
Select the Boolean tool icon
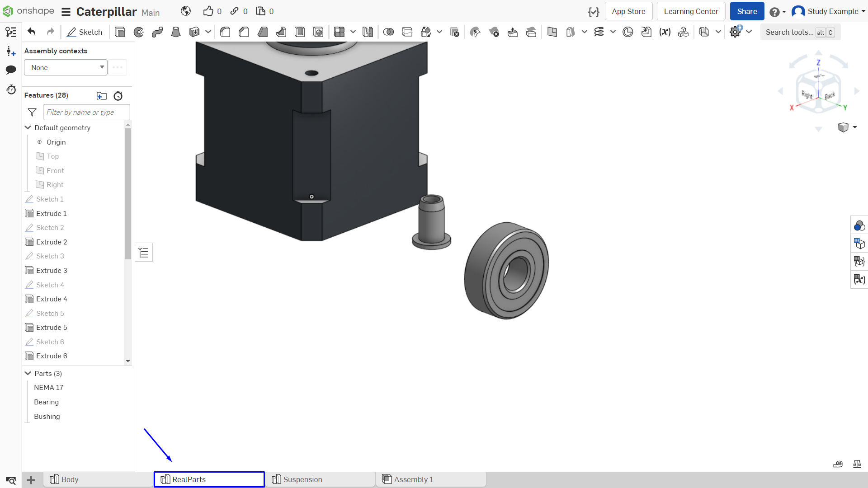388,32
